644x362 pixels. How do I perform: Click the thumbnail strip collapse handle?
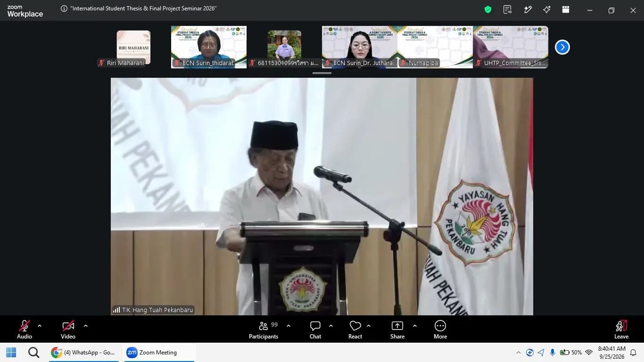[322, 73]
